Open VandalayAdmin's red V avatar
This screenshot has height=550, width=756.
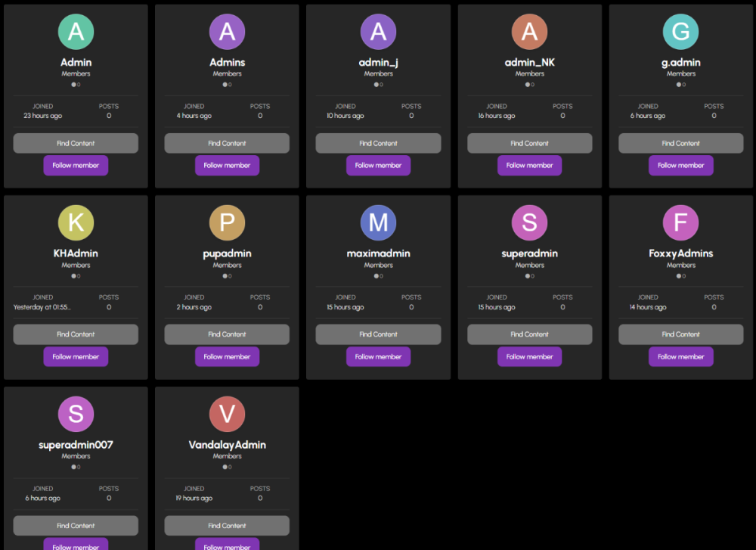[227, 415]
